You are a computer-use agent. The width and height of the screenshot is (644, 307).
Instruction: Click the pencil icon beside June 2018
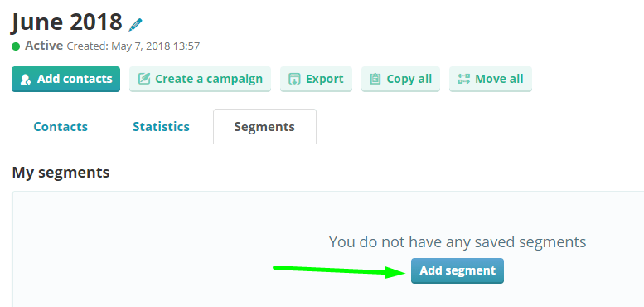(x=135, y=25)
